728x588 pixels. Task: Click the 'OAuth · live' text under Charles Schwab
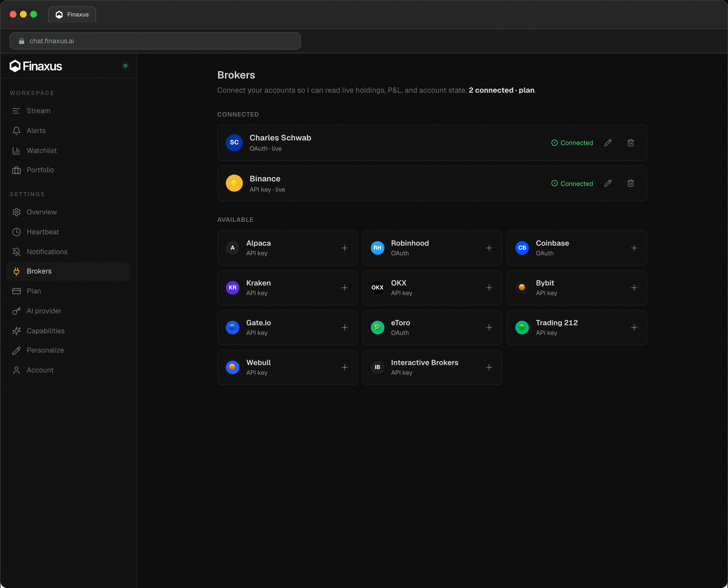coord(266,149)
